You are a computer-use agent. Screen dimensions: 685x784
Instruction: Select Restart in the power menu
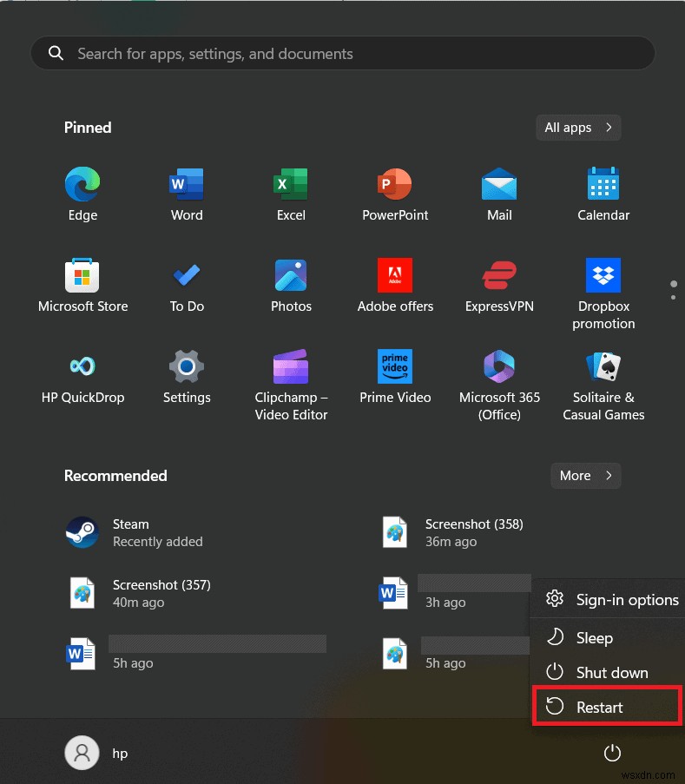pos(608,707)
